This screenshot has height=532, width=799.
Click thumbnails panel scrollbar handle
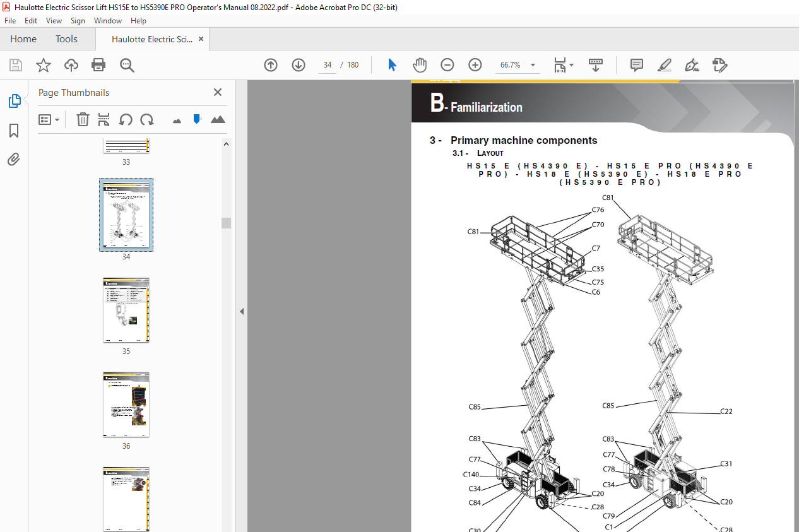(x=226, y=223)
